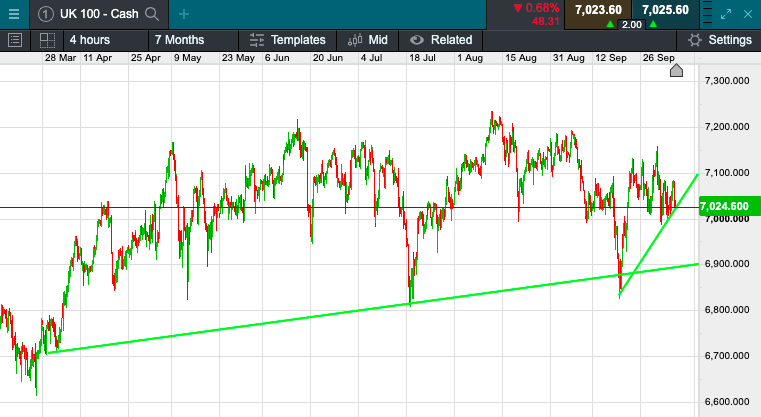The height and width of the screenshot is (417, 761).
Task: Expand chart to full screen
Action: pos(727,13)
